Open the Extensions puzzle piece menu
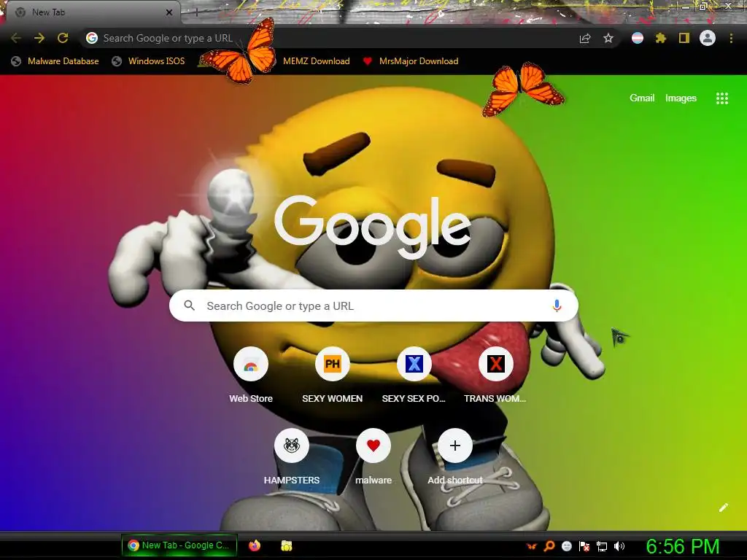This screenshot has height=560, width=747. coord(661,38)
